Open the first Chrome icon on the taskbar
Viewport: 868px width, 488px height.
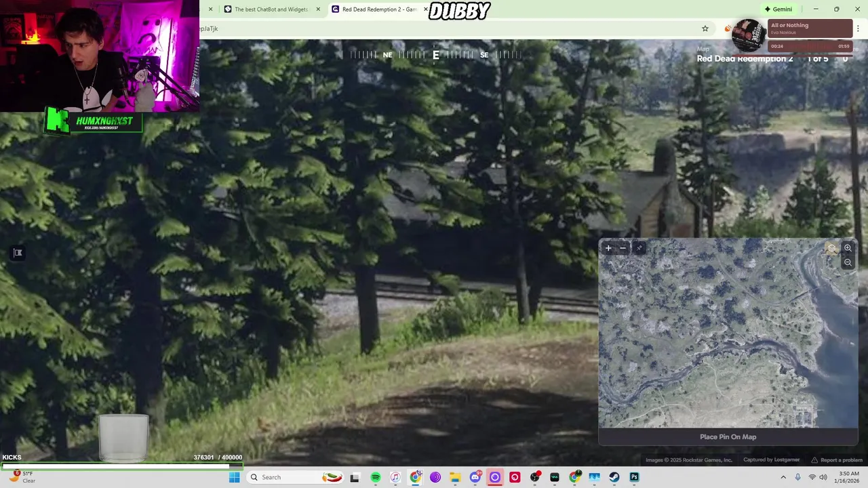click(x=416, y=477)
